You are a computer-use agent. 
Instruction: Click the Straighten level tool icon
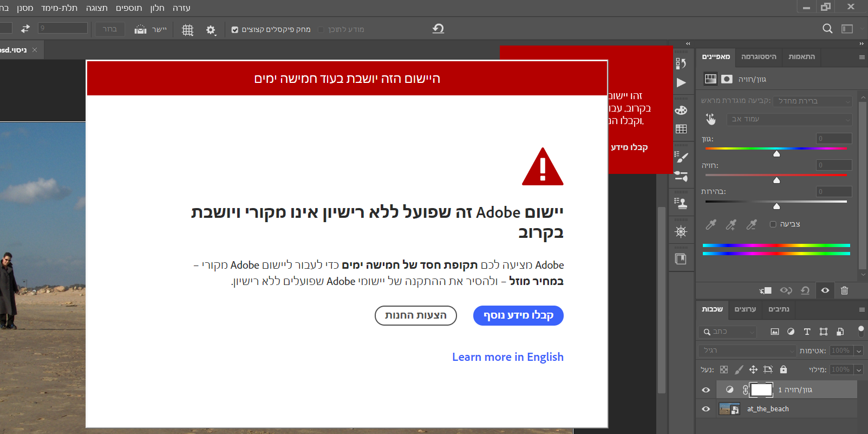click(x=140, y=29)
